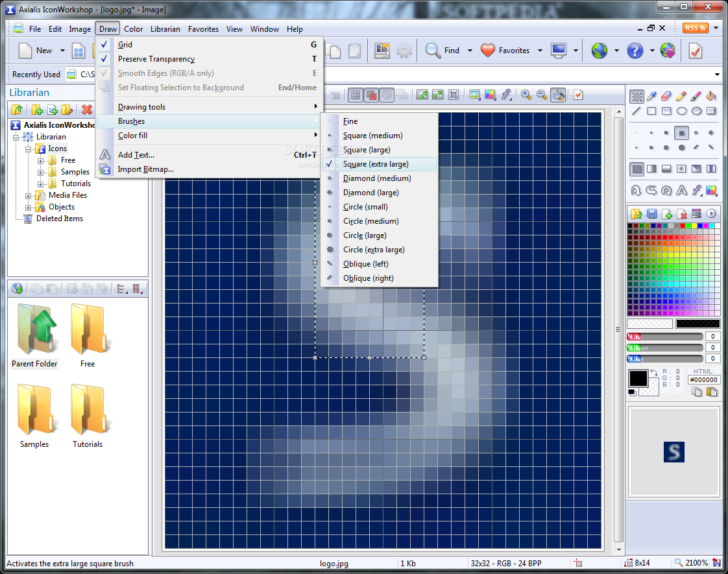The height and width of the screenshot is (574, 728).
Task: Select the filled rectangle tool
Action: click(666, 111)
